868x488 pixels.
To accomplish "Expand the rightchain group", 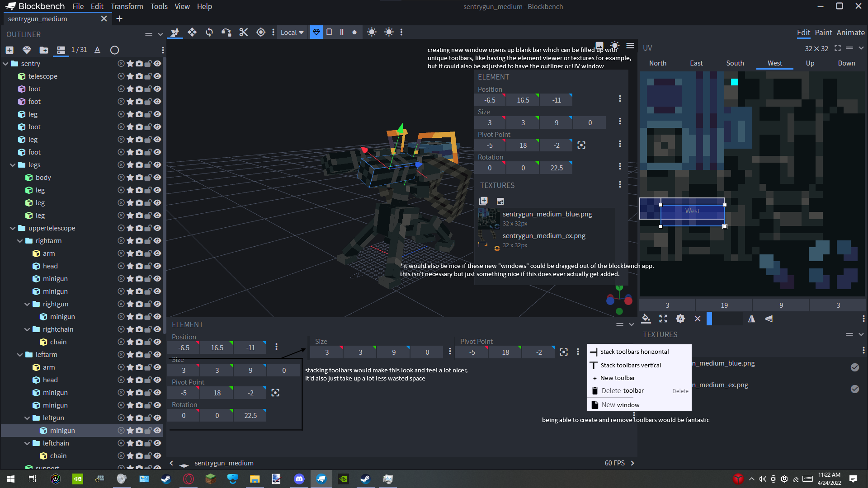I will coord(27,329).
